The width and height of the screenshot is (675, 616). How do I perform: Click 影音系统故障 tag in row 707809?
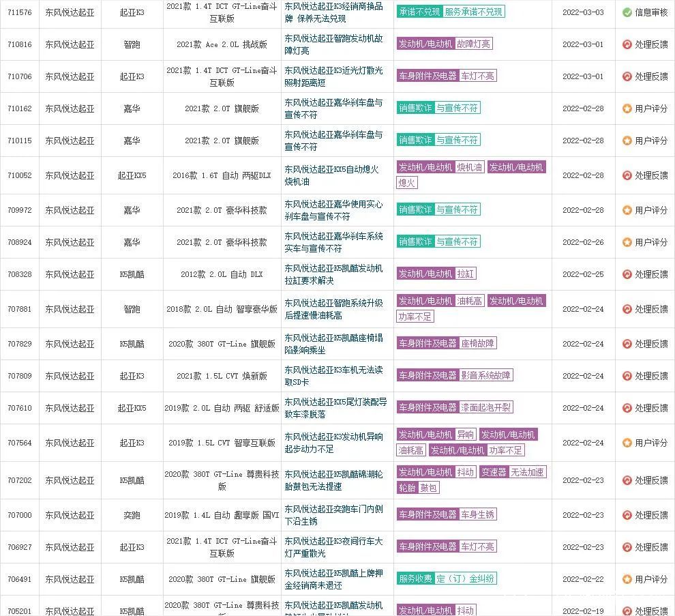coord(485,375)
